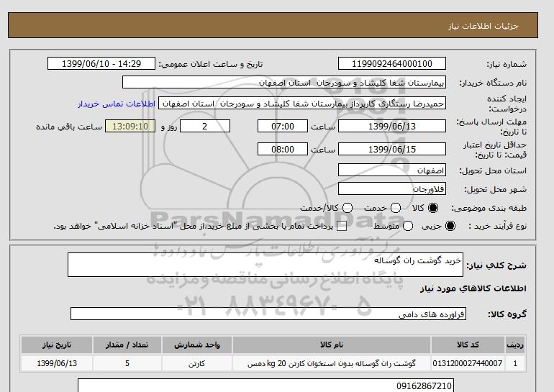
Task: Click the buyer organization name field
Action: pos(284,82)
